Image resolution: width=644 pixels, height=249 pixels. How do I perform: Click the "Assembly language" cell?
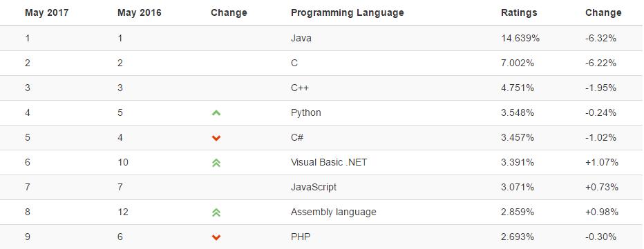click(x=334, y=212)
